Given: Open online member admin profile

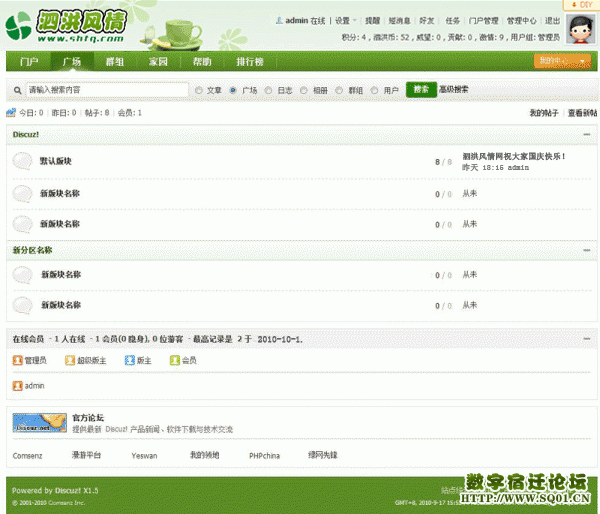Looking at the screenshot, I should coord(34,386).
